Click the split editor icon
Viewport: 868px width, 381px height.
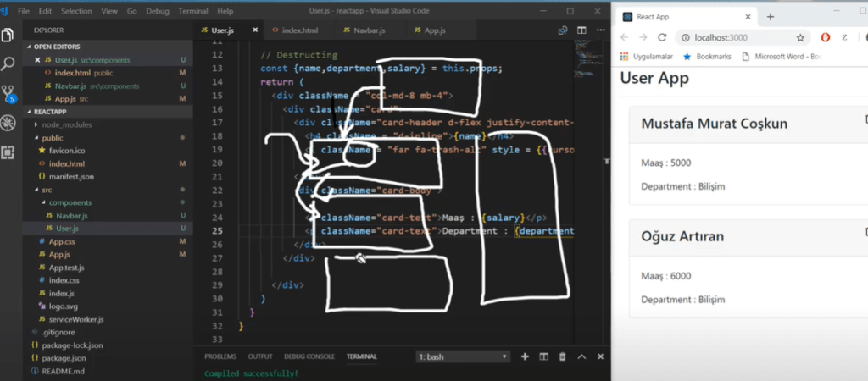click(581, 30)
